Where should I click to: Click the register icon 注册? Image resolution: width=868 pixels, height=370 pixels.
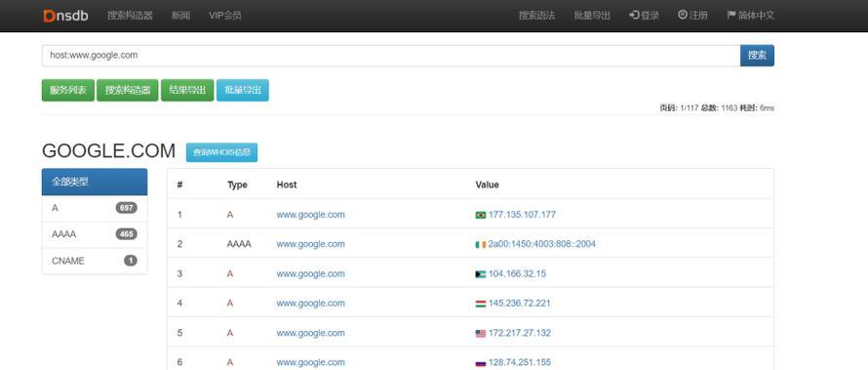682,15
